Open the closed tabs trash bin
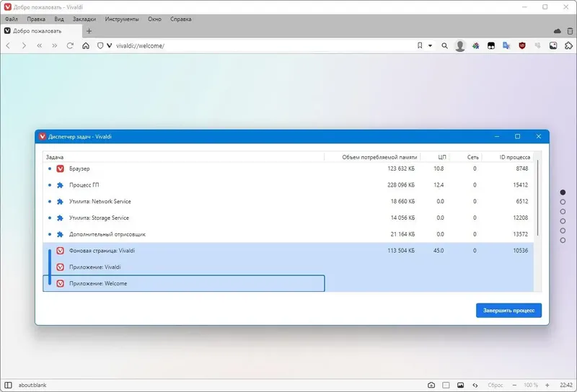The image size is (577, 392). [x=570, y=31]
